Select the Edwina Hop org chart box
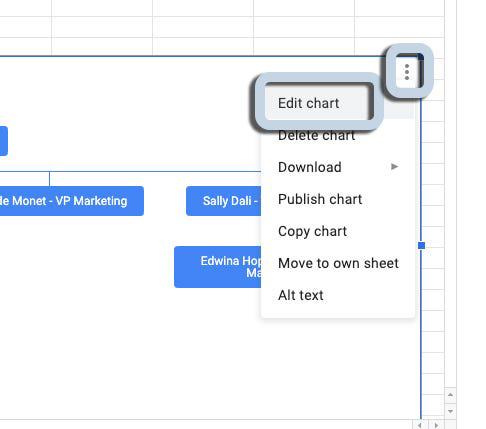This screenshot has width=486, height=429. point(218,267)
